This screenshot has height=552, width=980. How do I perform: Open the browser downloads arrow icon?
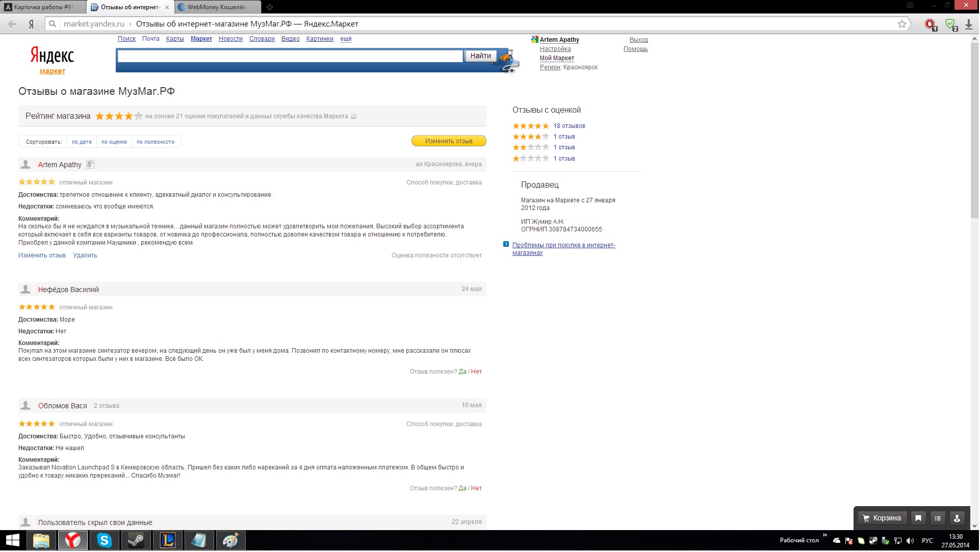969,24
